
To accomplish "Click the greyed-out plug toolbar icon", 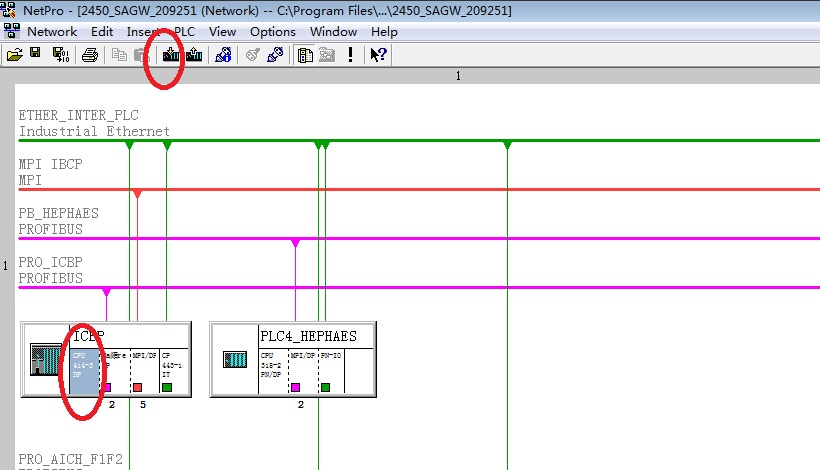I will pyautogui.click(x=253, y=54).
